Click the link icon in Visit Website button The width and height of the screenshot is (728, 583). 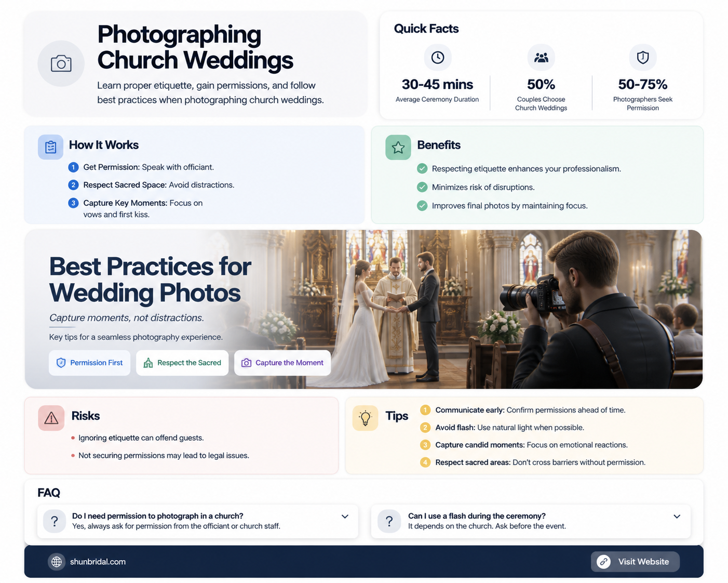603,562
